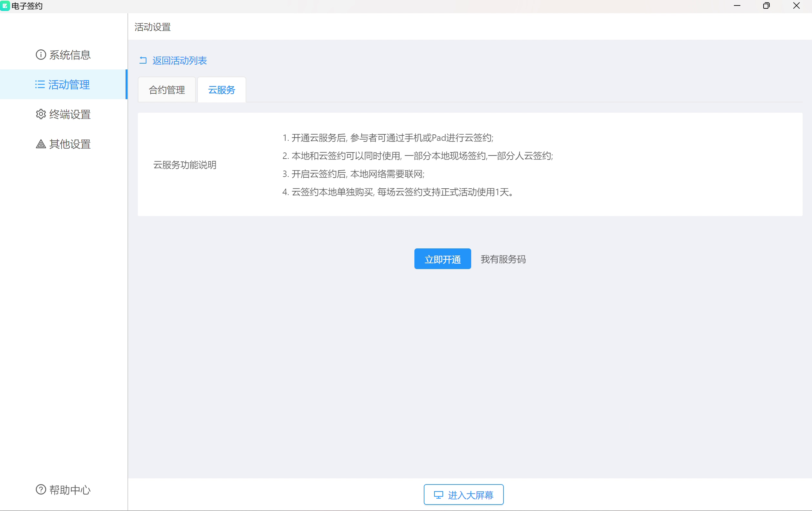Viewport: 812px width, 511px height.
Task: Click the 电子签约 app logo icon
Action: coord(5,6)
